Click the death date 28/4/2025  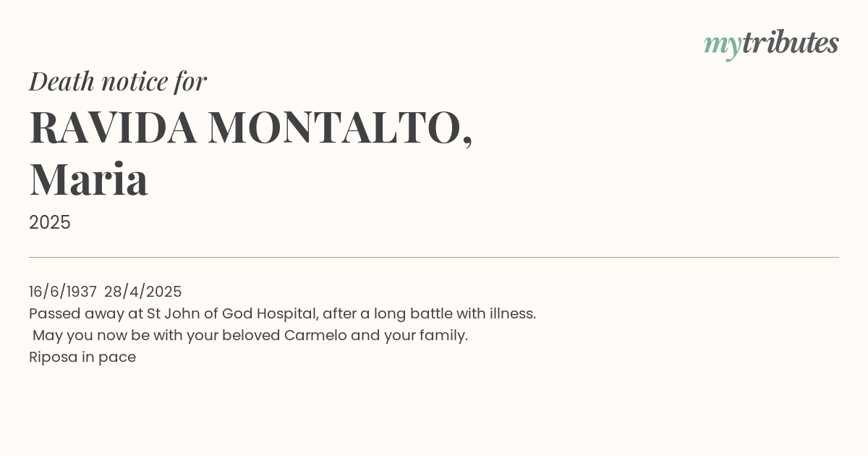pyautogui.click(x=143, y=292)
